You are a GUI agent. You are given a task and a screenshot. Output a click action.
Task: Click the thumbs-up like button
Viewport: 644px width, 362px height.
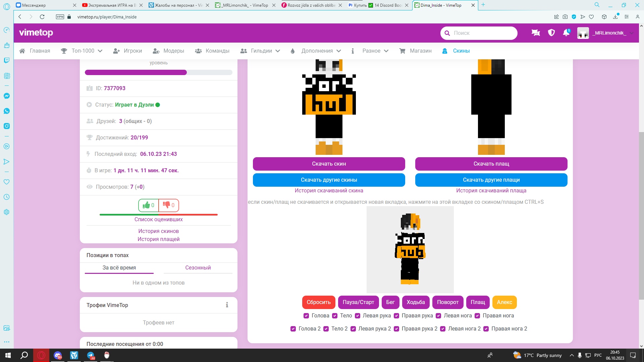[148, 205]
